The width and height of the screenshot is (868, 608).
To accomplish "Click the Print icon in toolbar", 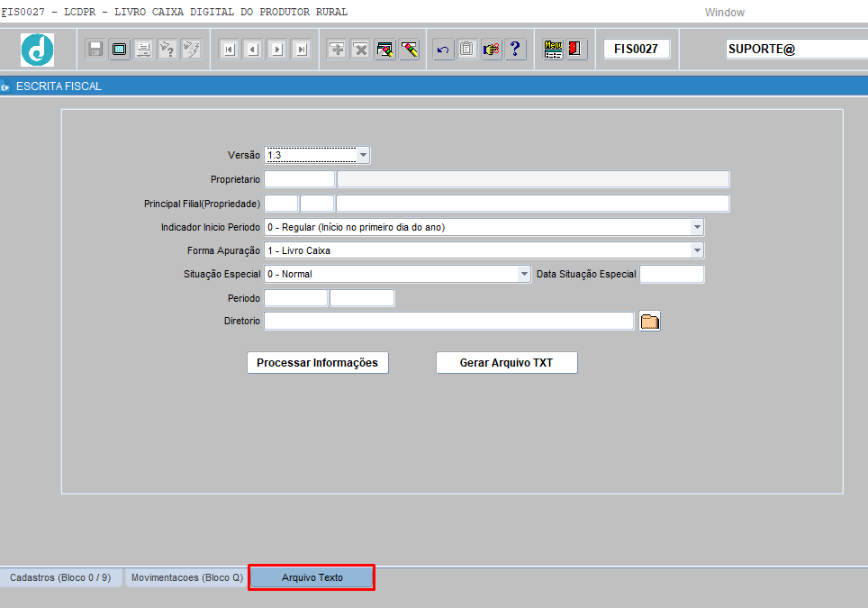I will [143, 50].
